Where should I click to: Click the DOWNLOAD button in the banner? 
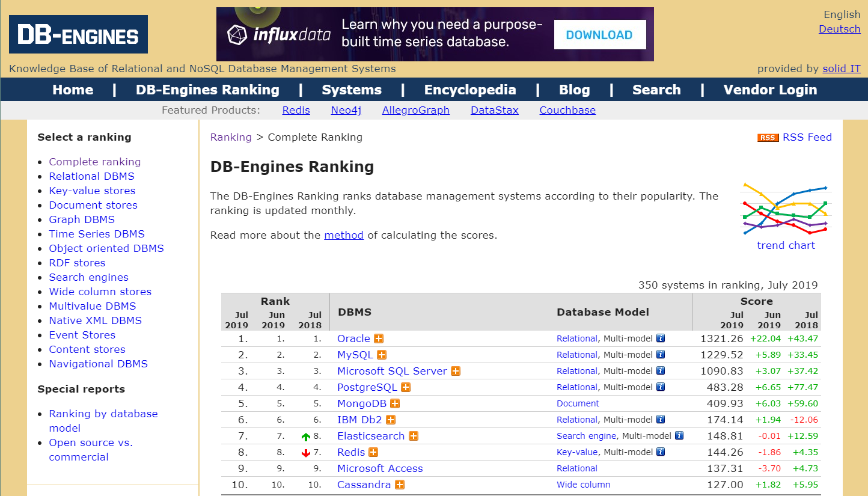599,34
